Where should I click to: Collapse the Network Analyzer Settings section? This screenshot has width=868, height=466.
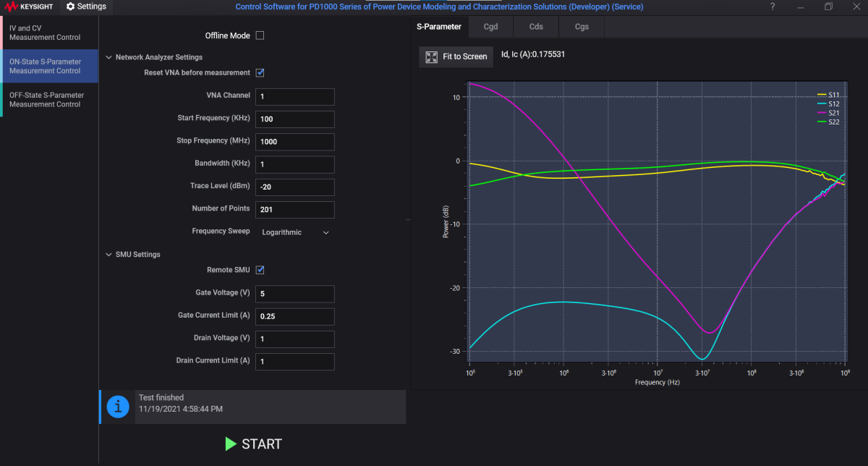[109, 56]
